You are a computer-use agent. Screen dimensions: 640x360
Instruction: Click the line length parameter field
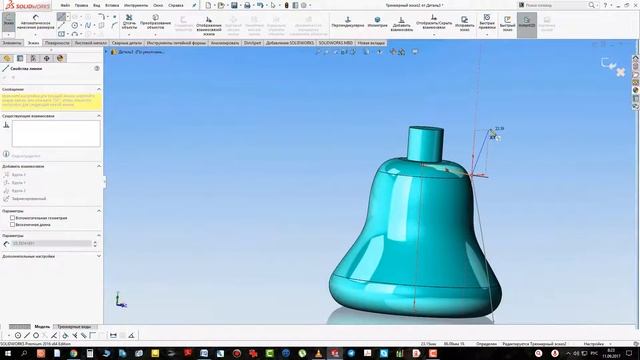pos(51,244)
